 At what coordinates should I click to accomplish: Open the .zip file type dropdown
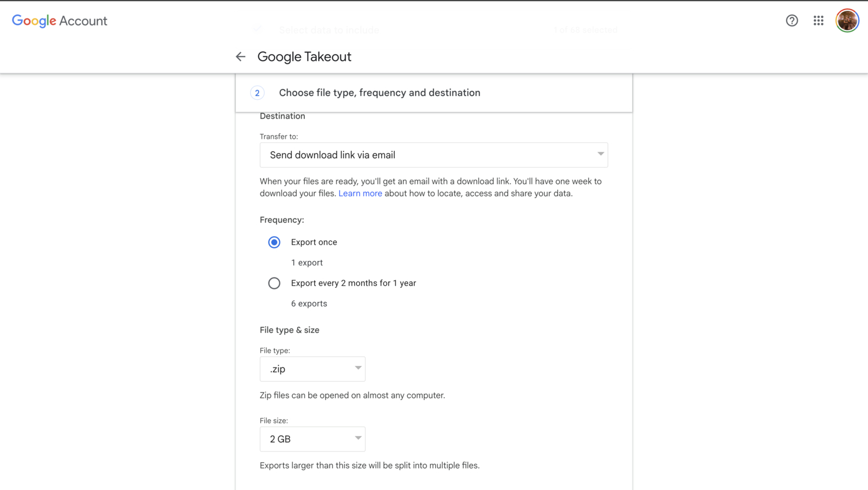pyautogui.click(x=312, y=369)
